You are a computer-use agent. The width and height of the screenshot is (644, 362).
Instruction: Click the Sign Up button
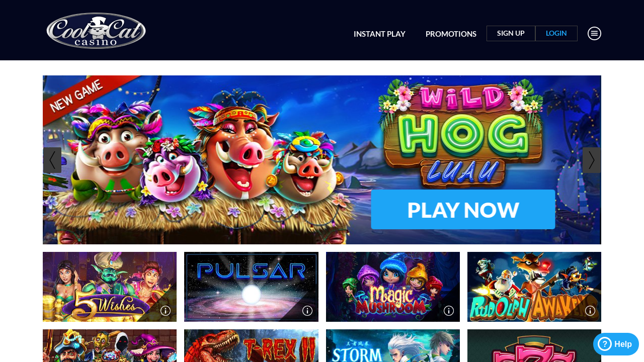[x=511, y=33]
